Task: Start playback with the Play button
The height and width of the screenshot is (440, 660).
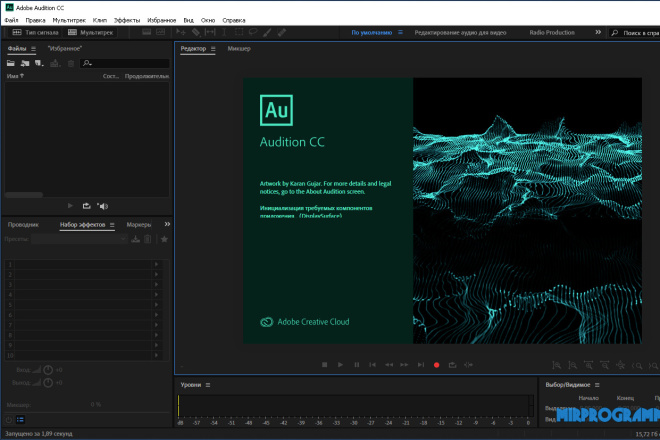Action: (340, 365)
